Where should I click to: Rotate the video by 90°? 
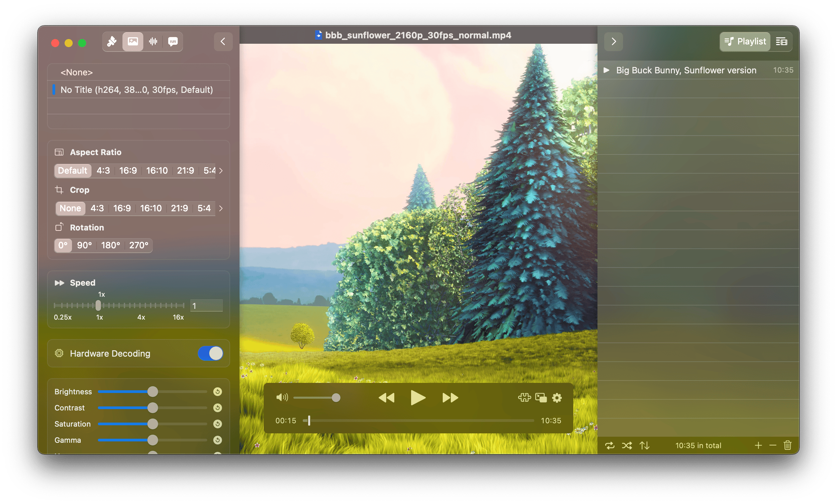point(84,245)
